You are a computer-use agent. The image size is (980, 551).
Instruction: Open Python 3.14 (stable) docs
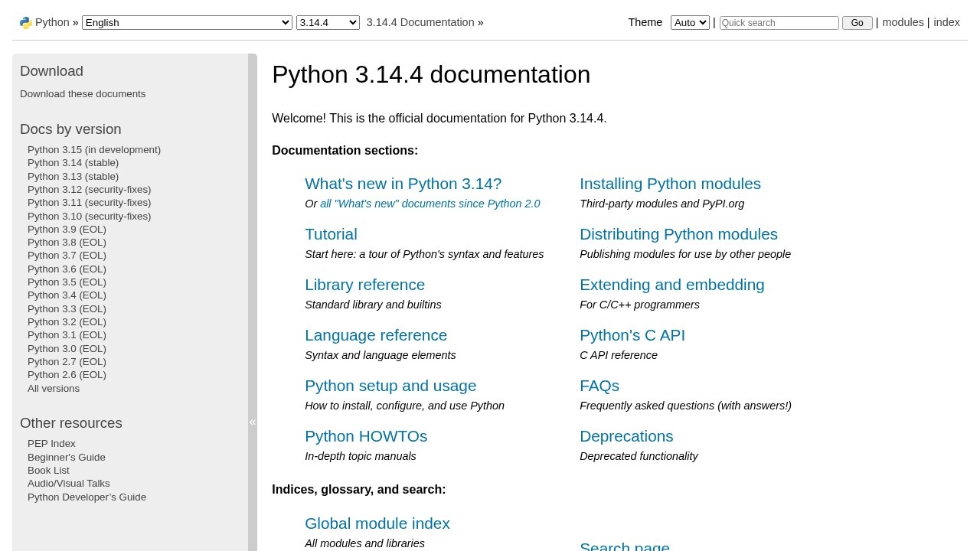pyautogui.click(x=73, y=163)
